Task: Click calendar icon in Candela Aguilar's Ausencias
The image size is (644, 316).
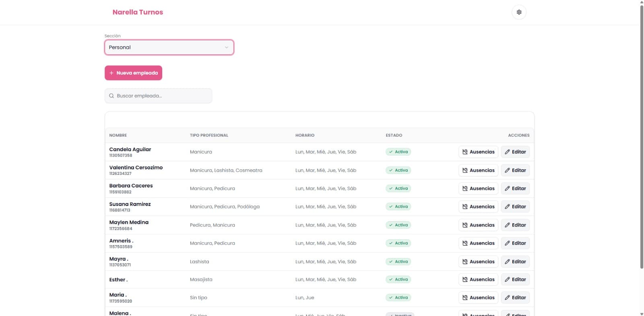Action: 465,152
